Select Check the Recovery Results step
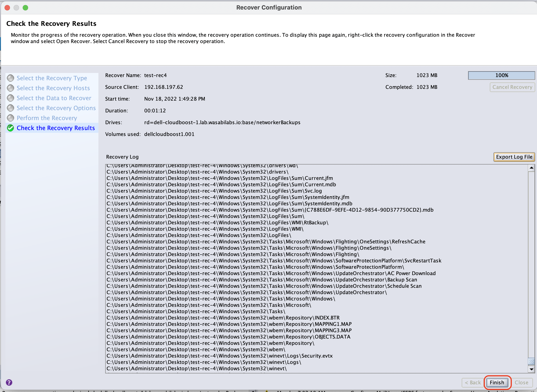 point(56,128)
